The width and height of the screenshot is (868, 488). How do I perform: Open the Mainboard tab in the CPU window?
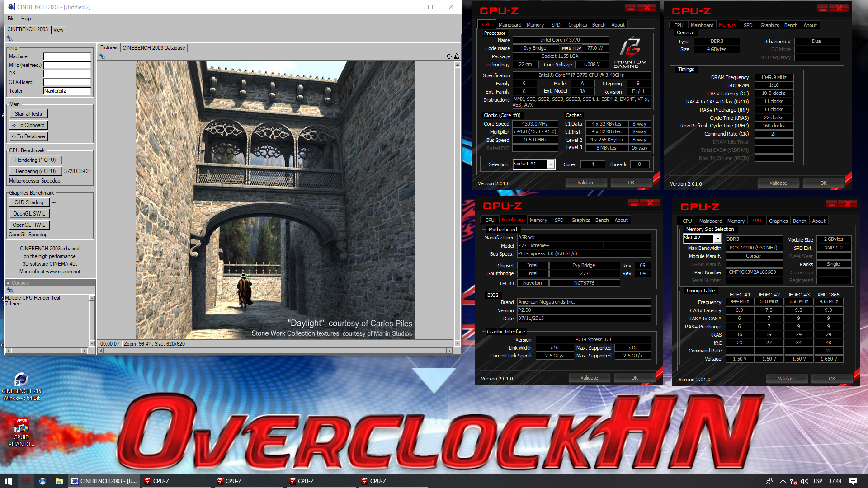[510, 25]
